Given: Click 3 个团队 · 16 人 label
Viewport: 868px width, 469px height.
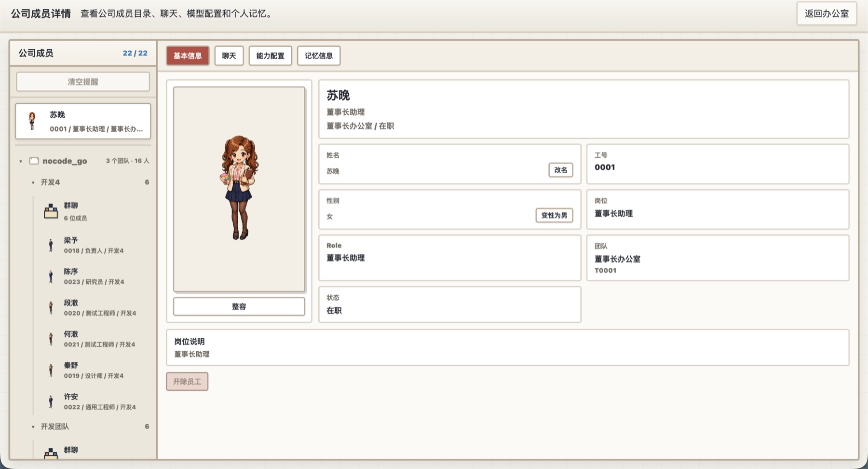Looking at the screenshot, I should click(127, 161).
